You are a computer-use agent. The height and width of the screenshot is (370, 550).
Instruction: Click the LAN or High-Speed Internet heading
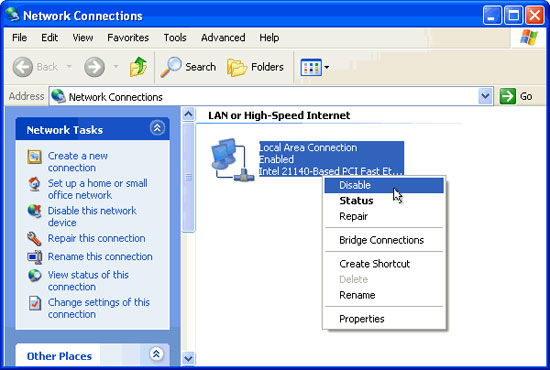279,115
